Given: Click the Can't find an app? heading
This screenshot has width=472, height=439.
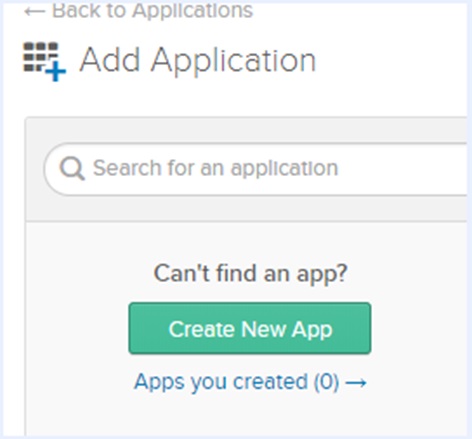Looking at the screenshot, I should click(x=250, y=274).
